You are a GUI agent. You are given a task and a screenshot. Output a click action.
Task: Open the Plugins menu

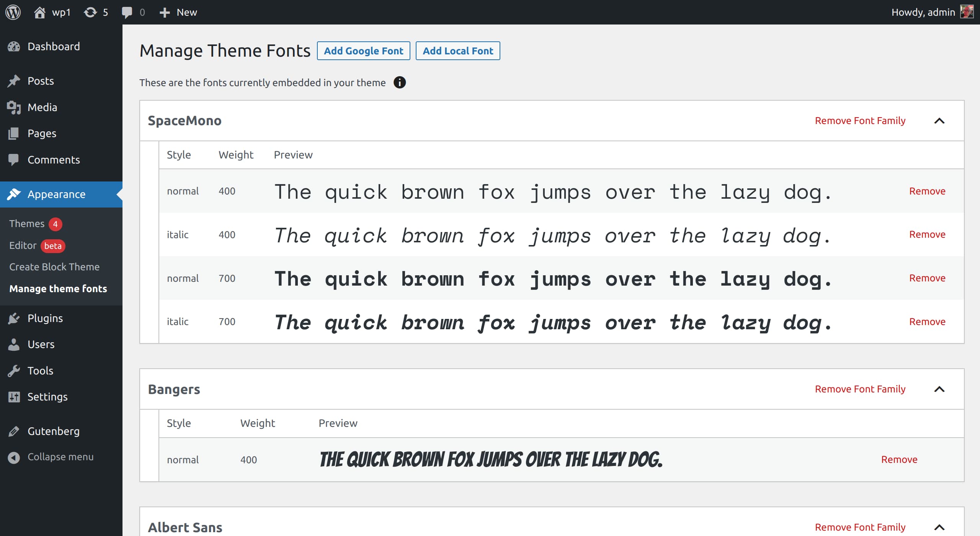click(45, 318)
